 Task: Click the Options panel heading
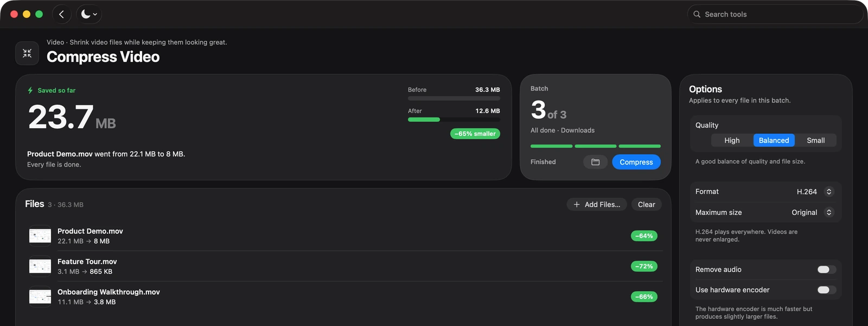[x=705, y=89]
